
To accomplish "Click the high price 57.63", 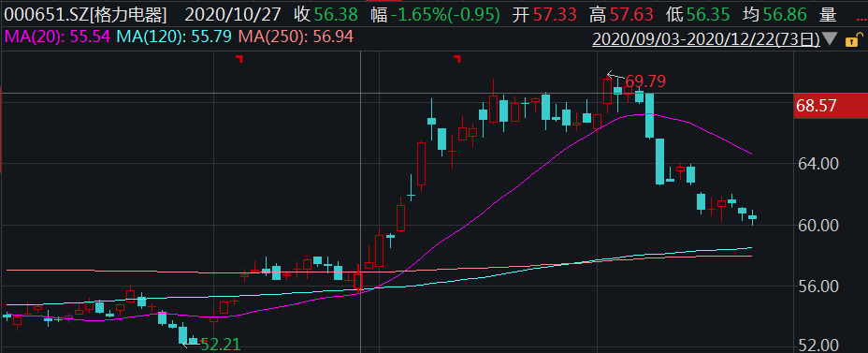I will (x=631, y=15).
